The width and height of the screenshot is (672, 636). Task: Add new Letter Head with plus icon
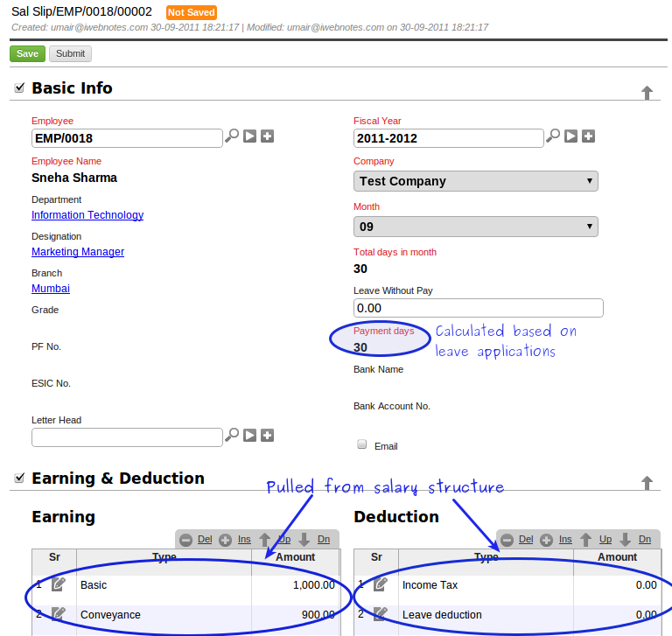268,436
